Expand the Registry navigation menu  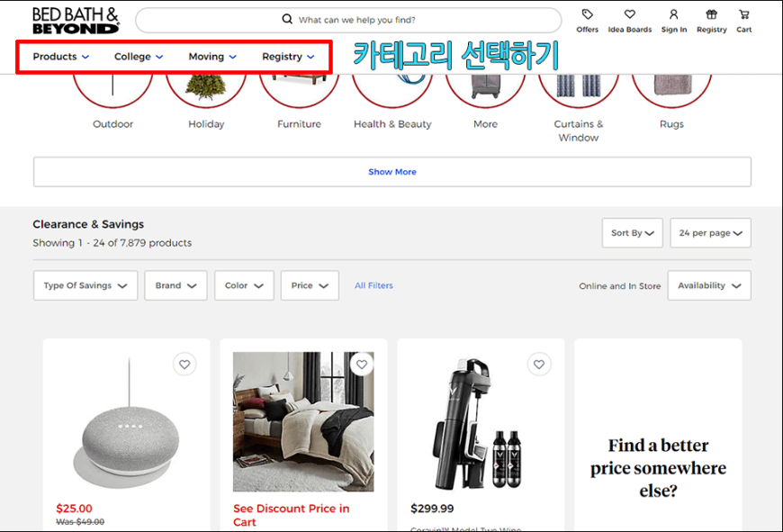288,57
